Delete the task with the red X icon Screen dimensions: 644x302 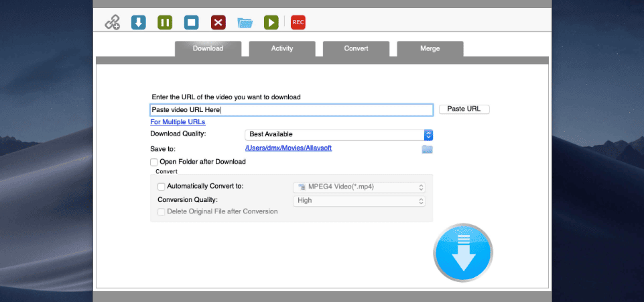(x=218, y=22)
